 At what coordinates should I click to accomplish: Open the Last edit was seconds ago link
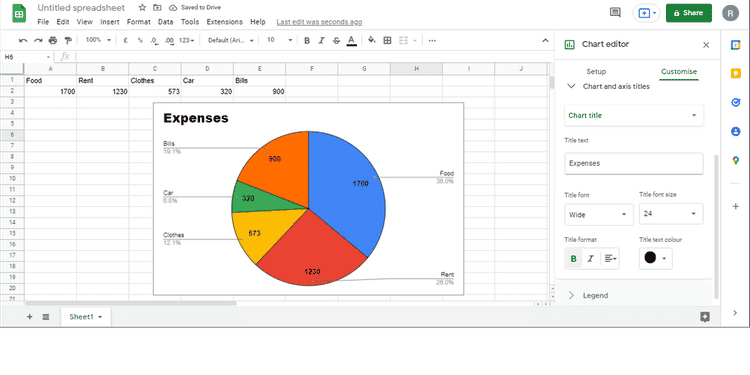(319, 22)
